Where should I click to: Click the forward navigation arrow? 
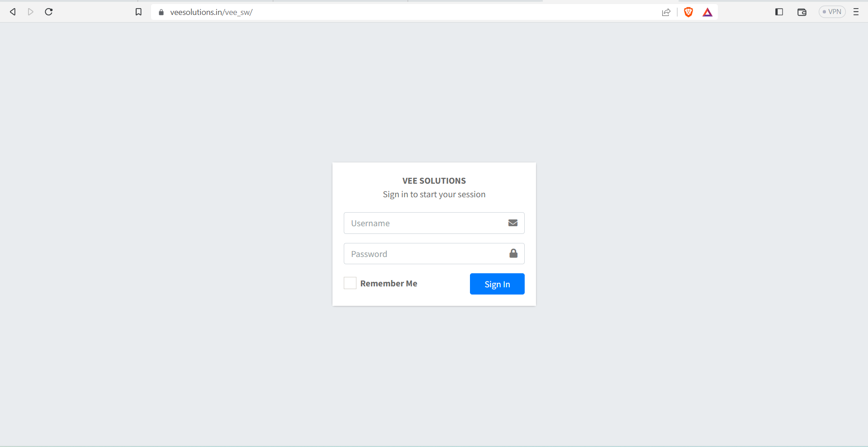pos(30,12)
